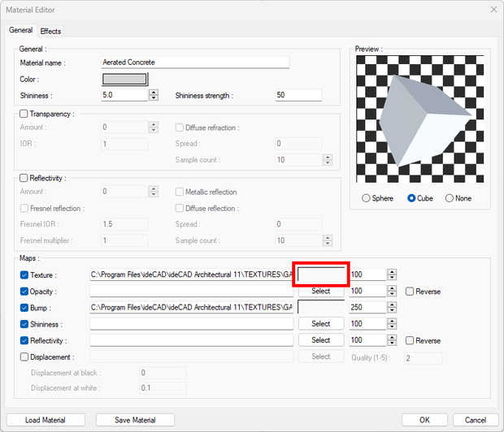This screenshot has height=432, width=504.
Task: Enable the Transparency checkbox
Action: 24,114
